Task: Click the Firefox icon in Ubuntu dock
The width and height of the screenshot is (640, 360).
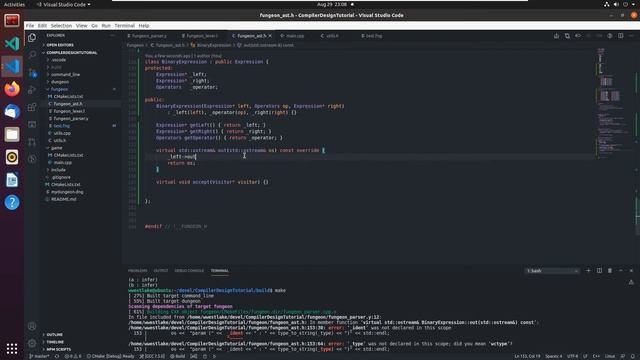Action: point(12,89)
